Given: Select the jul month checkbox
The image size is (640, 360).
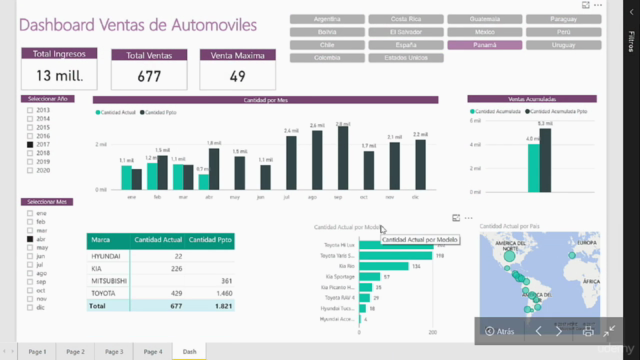Looking at the screenshot, I should pos(30,264).
